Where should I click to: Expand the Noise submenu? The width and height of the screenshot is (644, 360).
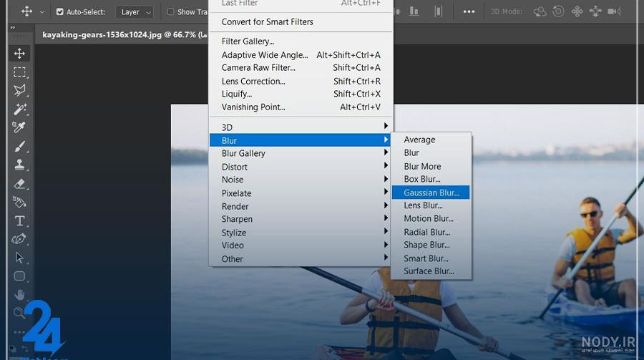(x=300, y=180)
